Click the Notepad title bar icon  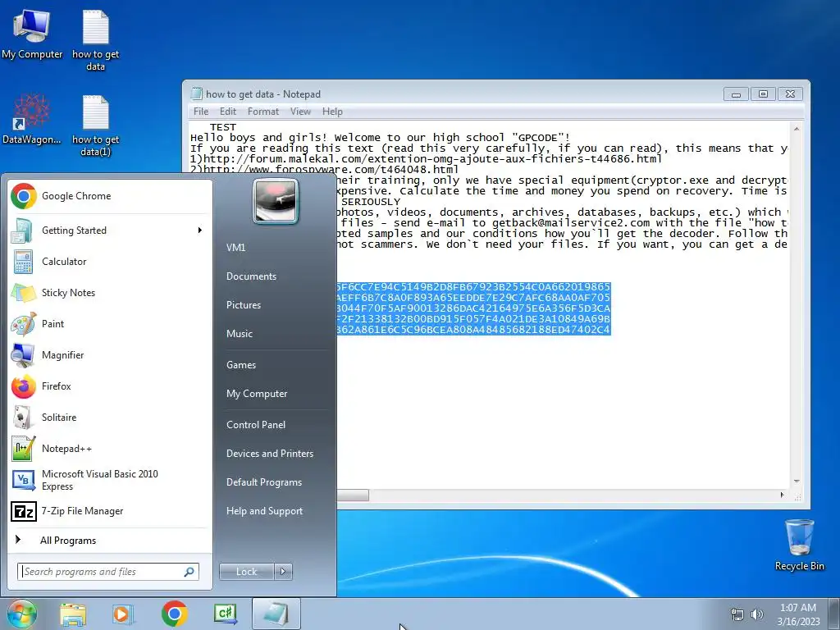197,94
